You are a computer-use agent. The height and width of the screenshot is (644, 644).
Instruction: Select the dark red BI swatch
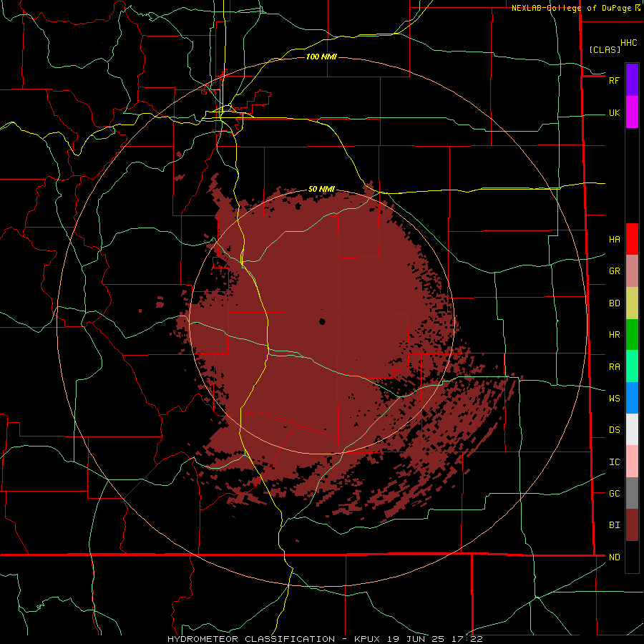point(632,525)
